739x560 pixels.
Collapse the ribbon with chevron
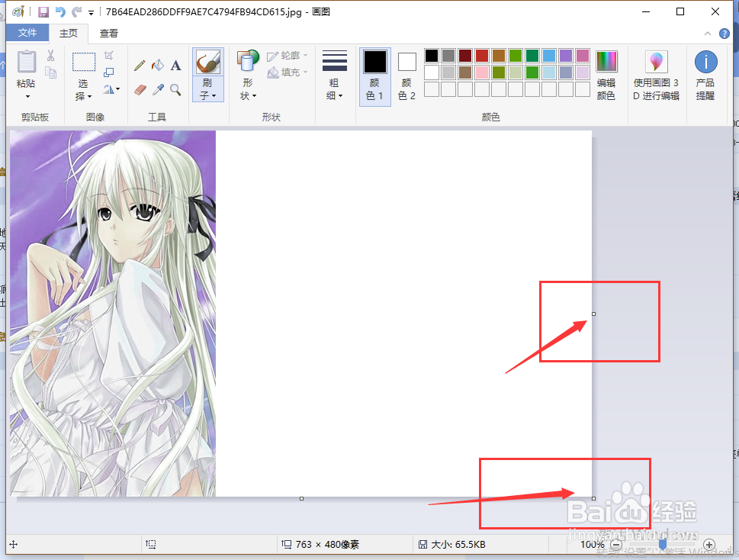click(708, 34)
